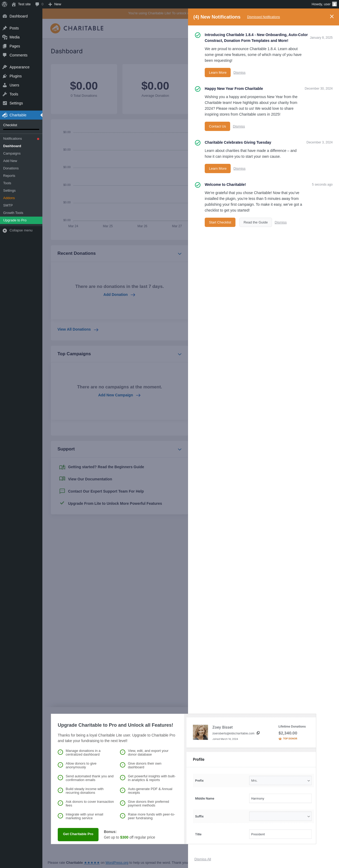Image resolution: width=339 pixels, height=868 pixels.
Task: Click the check mark beside Welcome to Charitable
Action: [x=198, y=185]
